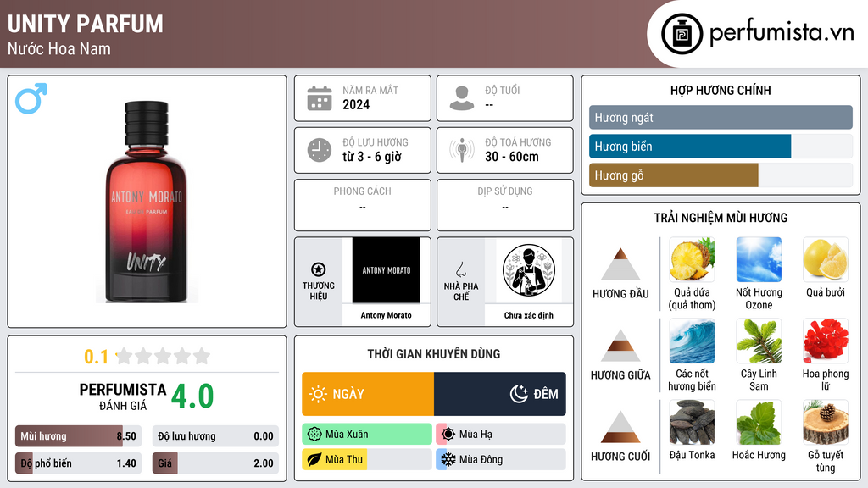Click the flower icon for Mùa Xuân

(x=314, y=435)
